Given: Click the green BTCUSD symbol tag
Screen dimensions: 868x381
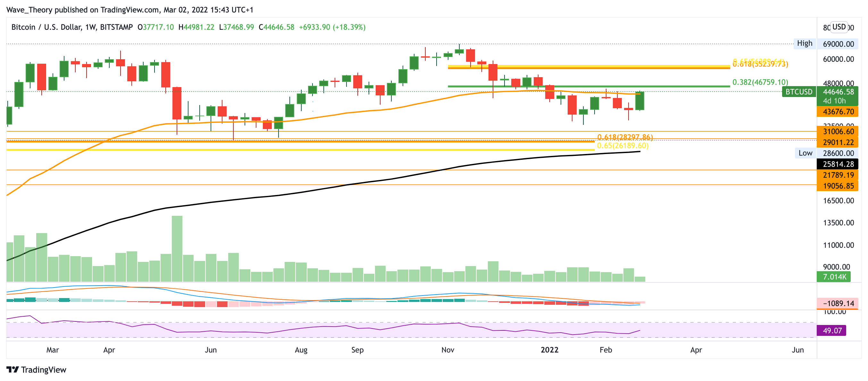Looking at the screenshot, I should click(x=798, y=92).
